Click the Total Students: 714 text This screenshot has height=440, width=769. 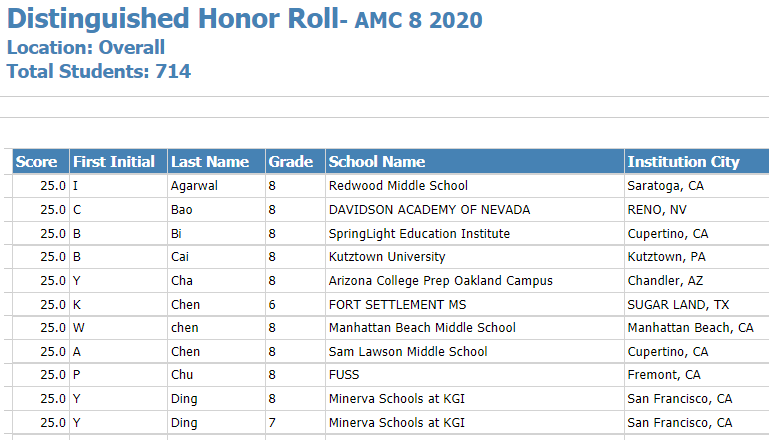[x=99, y=72]
